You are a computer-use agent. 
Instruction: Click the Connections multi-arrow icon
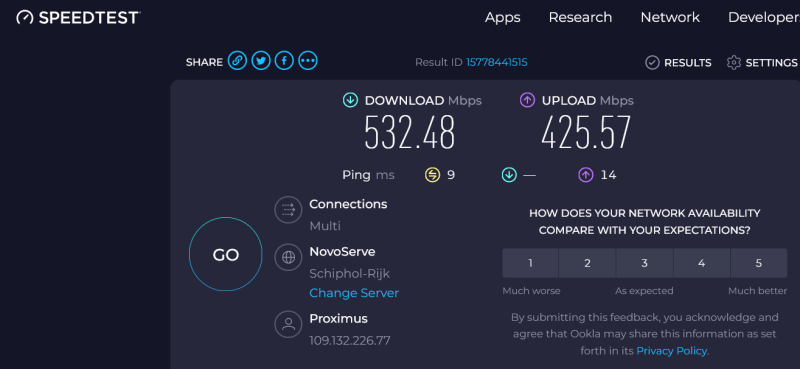coord(288,210)
